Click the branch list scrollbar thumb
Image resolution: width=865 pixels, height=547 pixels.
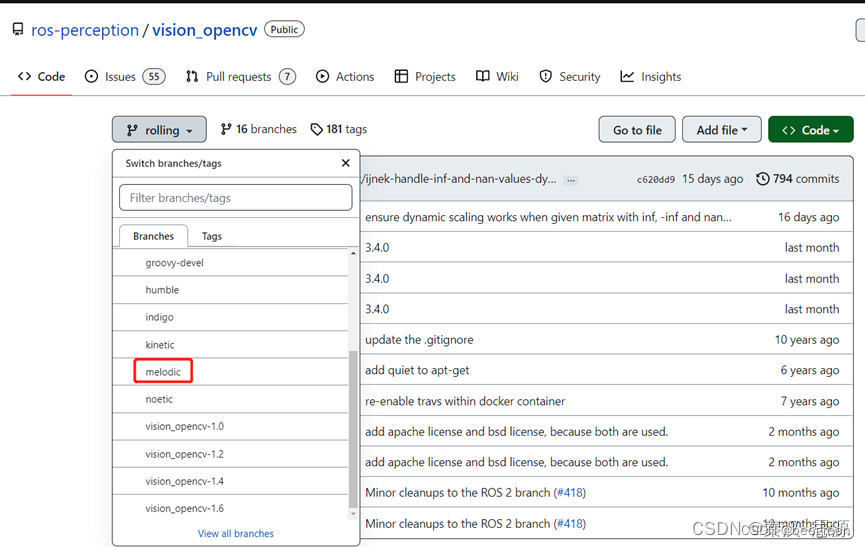353,429
